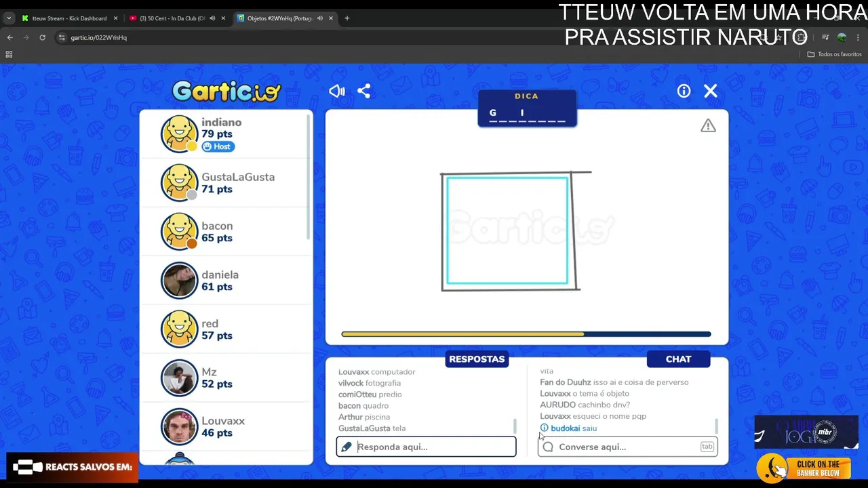The image size is (868, 488).
Task: Click Mz's profile picture
Action: point(179,378)
